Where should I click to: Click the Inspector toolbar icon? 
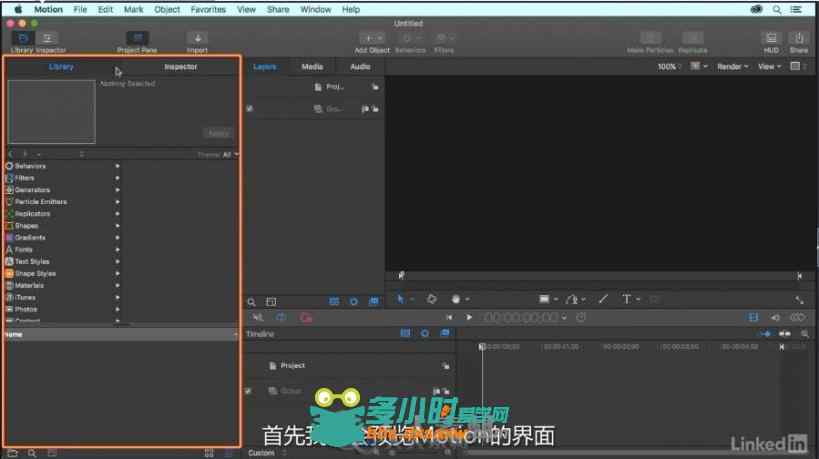pos(48,38)
